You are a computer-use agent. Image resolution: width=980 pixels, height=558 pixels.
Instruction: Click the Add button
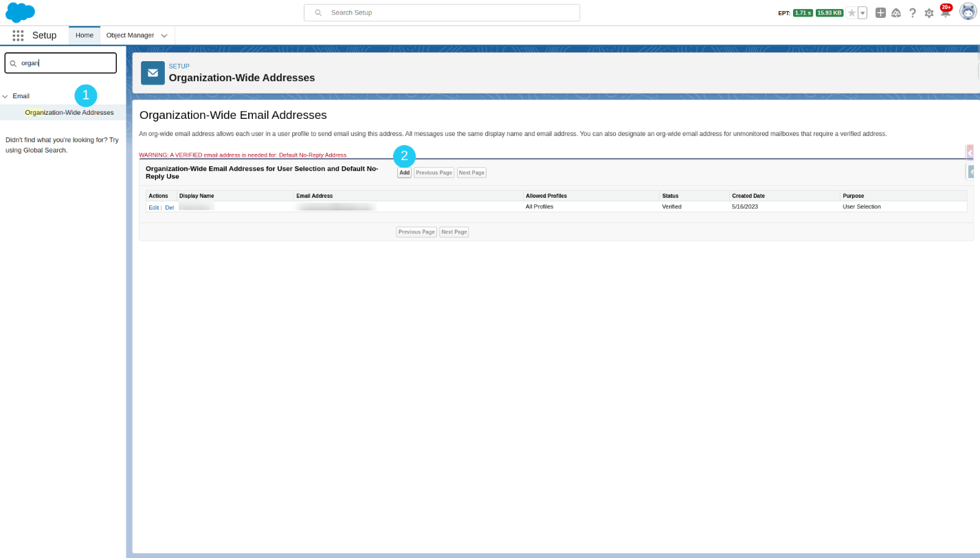[x=404, y=172]
